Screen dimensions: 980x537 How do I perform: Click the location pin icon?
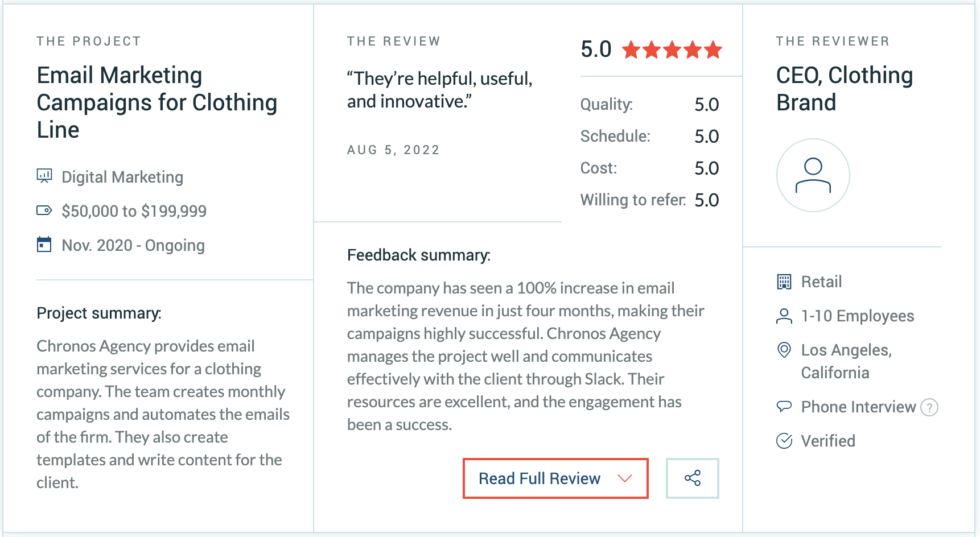click(x=784, y=350)
